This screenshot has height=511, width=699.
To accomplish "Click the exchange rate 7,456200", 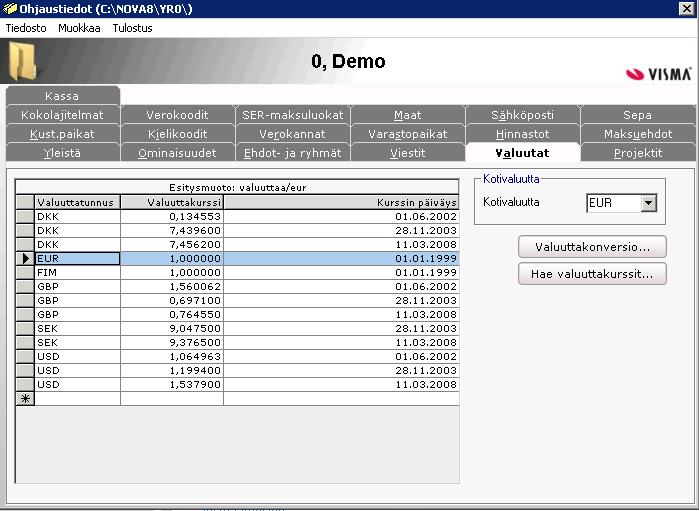I will [x=172, y=245].
